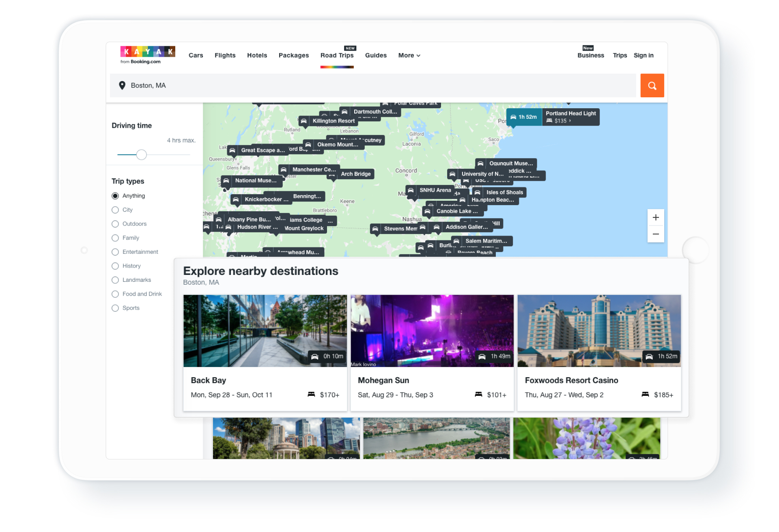Click the Knickerbocker map marker
Image resolution: width=779 pixels, height=532 pixels.
(261, 199)
